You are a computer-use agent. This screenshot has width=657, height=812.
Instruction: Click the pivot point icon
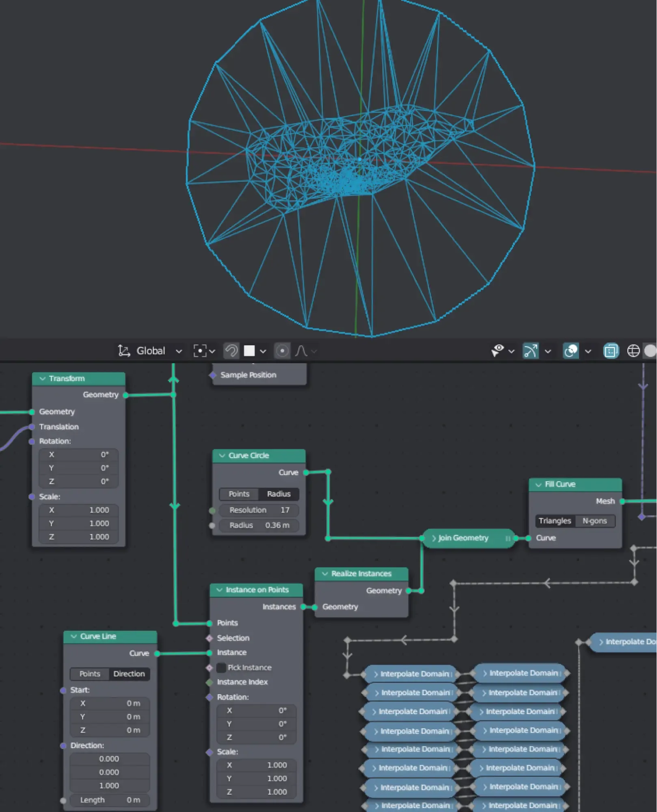200,351
